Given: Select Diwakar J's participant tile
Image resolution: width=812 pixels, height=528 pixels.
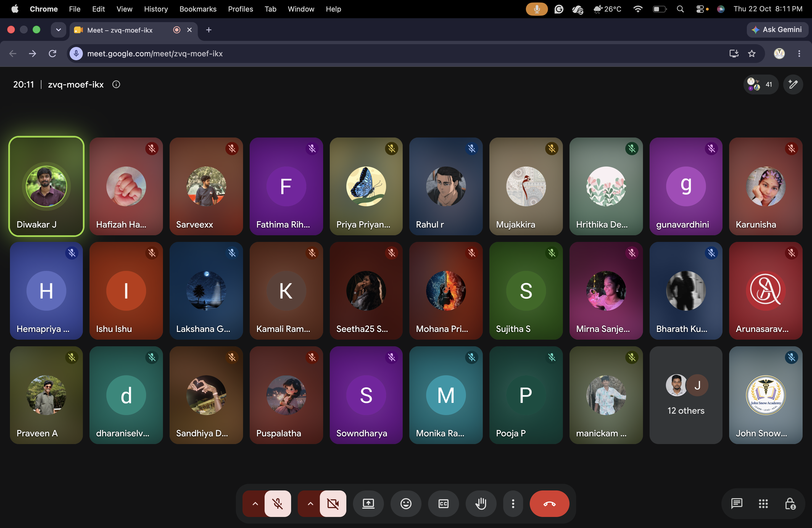Looking at the screenshot, I should 46,186.
